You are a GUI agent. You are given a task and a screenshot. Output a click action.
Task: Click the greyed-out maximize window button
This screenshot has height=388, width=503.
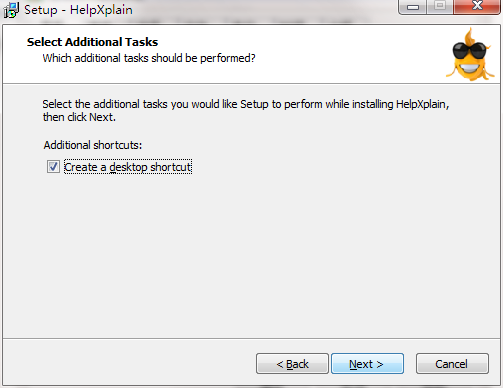[440, 6]
